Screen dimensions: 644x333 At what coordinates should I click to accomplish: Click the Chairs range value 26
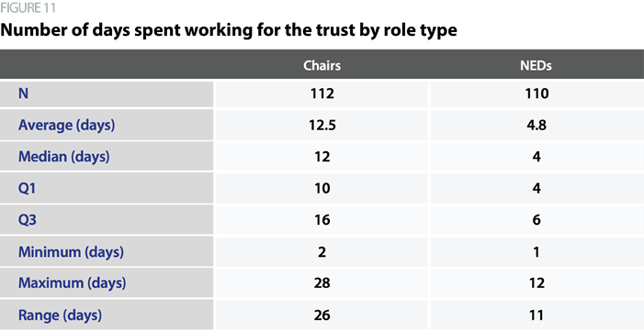322,315
